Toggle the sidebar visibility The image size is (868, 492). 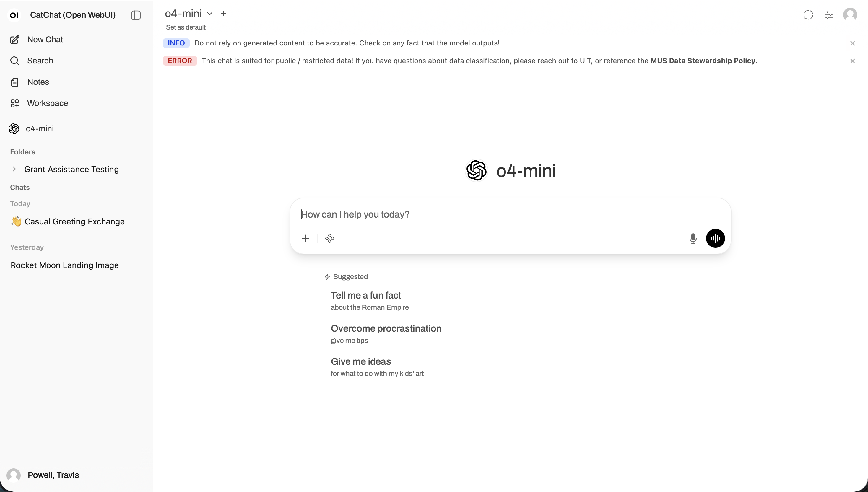click(136, 15)
